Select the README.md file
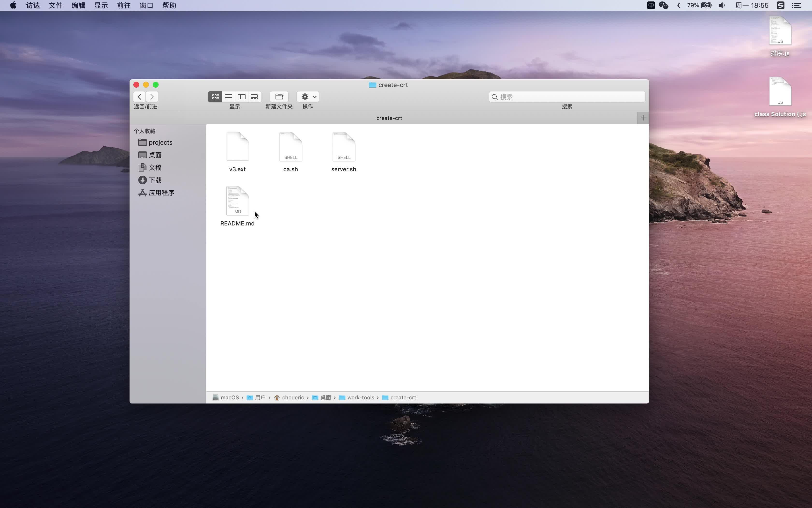Screen dimensions: 812x508 (238, 206)
